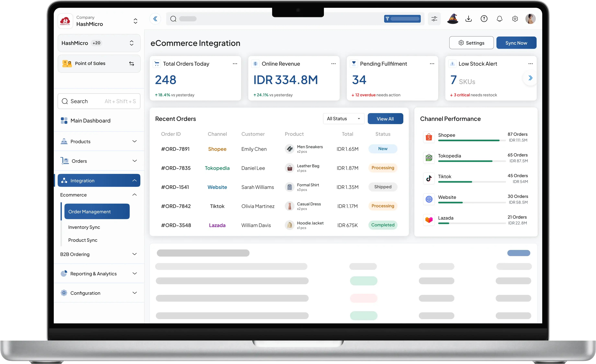Open more options on Total Orders Today card
This screenshot has height=364, width=596.
(x=235, y=64)
